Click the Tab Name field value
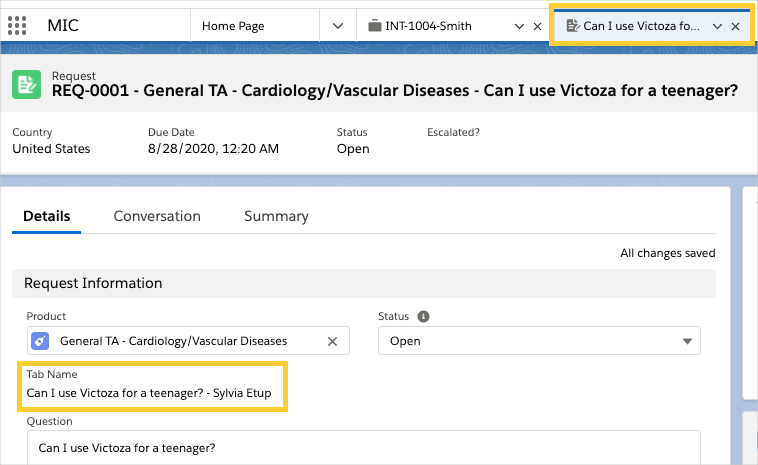The height and width of the screenshot is (465, 758). (x=149, y=393)
